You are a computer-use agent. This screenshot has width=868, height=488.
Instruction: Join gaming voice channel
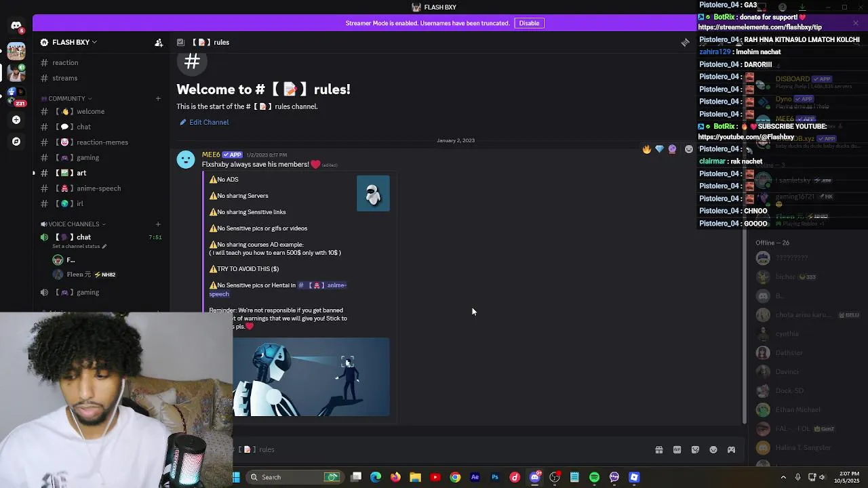[x=100, y=293]
